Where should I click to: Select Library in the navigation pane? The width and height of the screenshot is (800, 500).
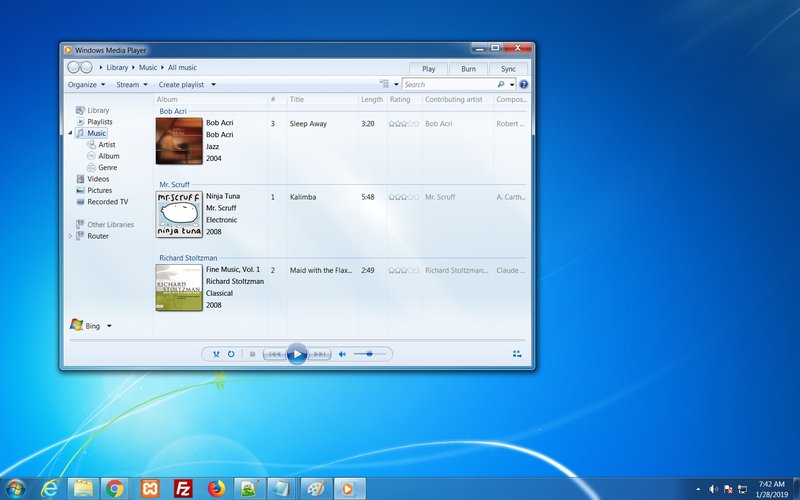(92, 110)
